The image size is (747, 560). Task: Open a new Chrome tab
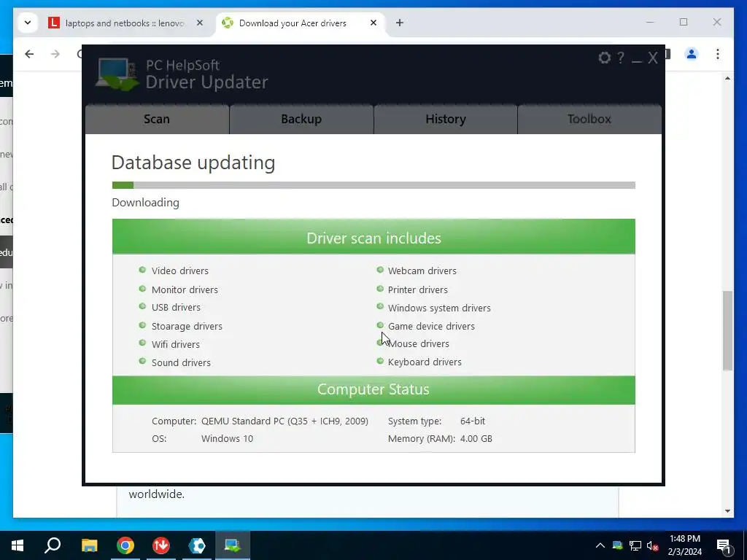[x=400, y=23]
